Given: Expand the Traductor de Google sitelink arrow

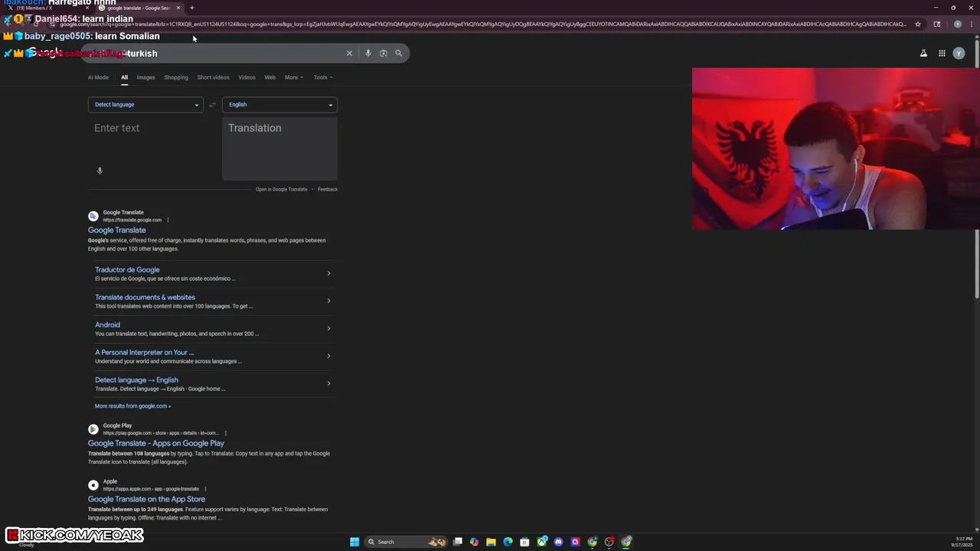Looking at the screenshot, I should pyautogui.click(x=328, y=273).
